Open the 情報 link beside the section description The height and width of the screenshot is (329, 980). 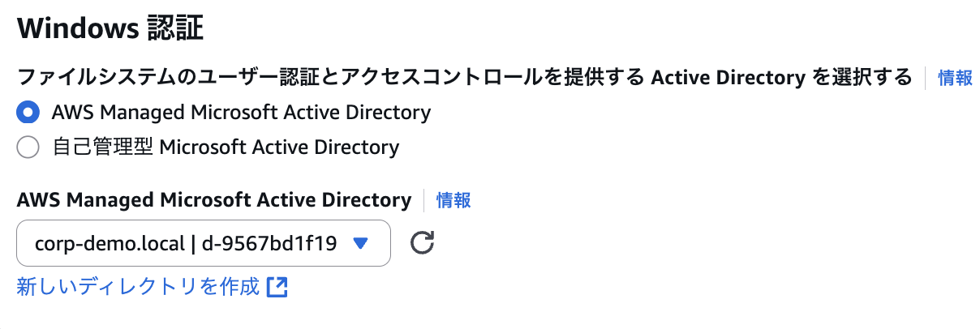click(x=956, y=78)
